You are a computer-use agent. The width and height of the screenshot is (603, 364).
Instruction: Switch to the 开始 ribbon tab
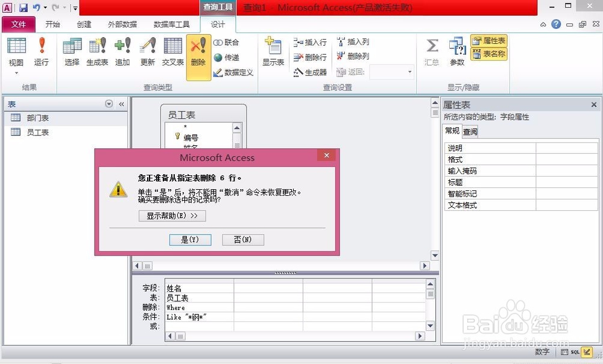52,25
